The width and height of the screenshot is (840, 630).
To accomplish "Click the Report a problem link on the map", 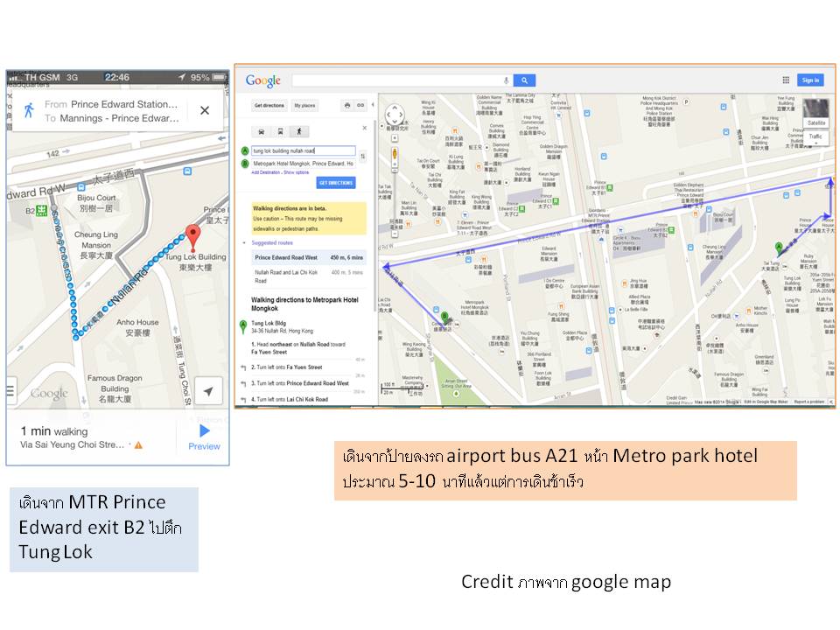I will 809,402.
